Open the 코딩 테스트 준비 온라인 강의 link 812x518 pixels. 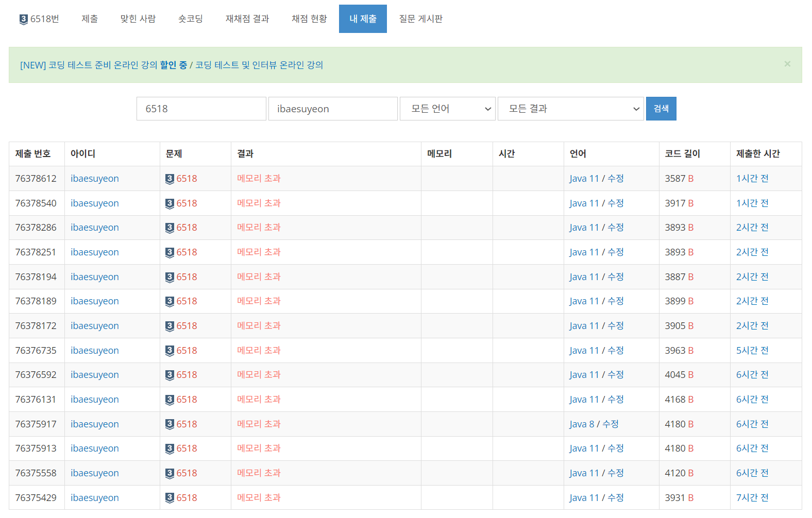[x=103, y=65]
